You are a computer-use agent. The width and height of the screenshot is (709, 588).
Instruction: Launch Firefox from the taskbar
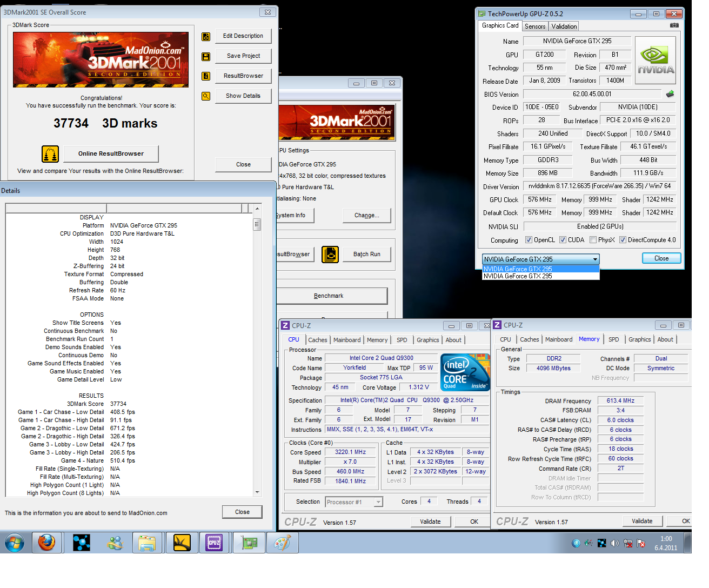click(x=46, y=543)
